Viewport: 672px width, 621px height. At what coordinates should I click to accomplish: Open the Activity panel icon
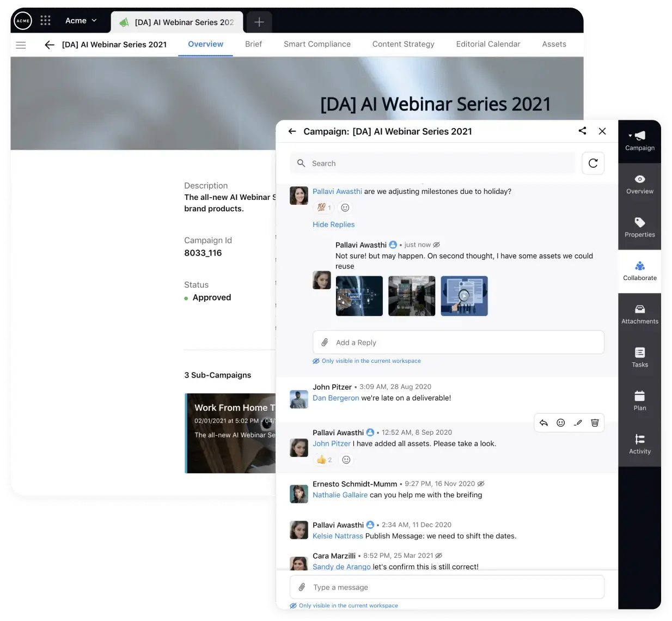(639, 445)
